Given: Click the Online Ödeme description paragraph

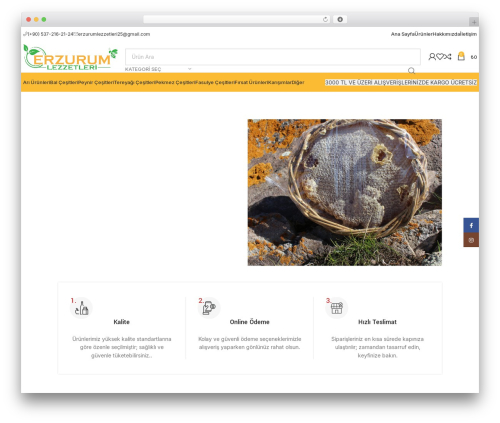Looking at the screenshot, I should [249, 343].
